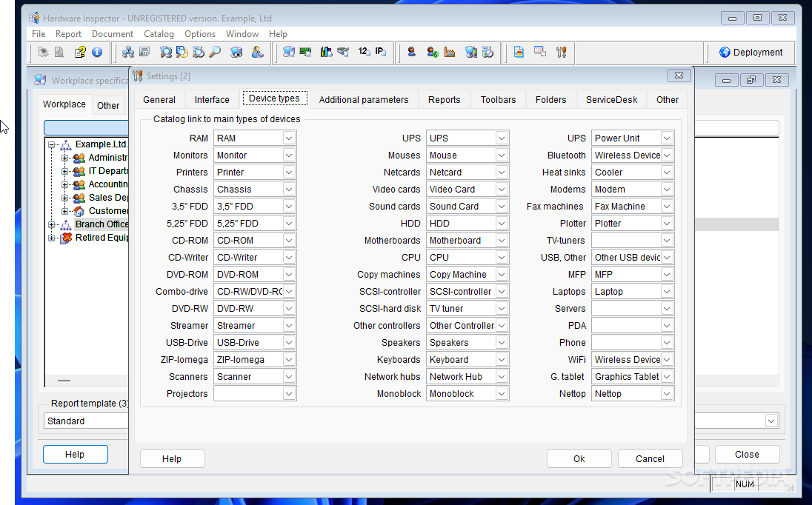Open the TV-tuners dropdown
The width and height of the screenshot is (812, 505).
tap(667, 241)
